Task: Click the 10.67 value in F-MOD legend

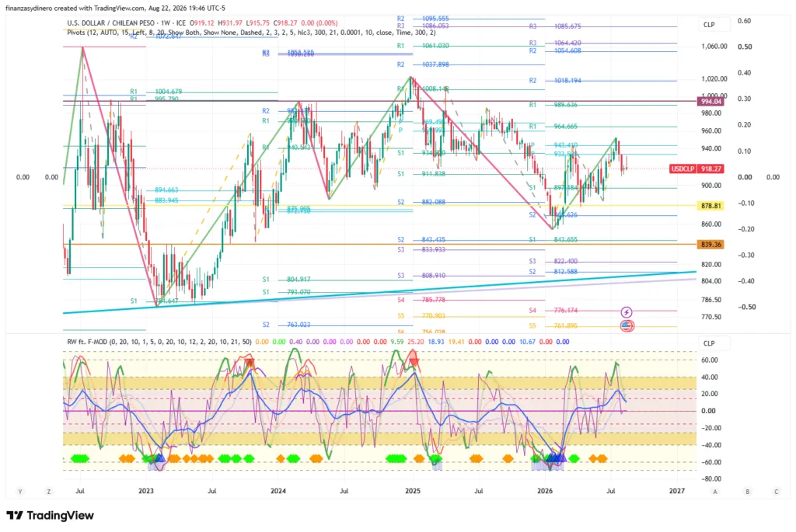Action: [x=528, y=342]
